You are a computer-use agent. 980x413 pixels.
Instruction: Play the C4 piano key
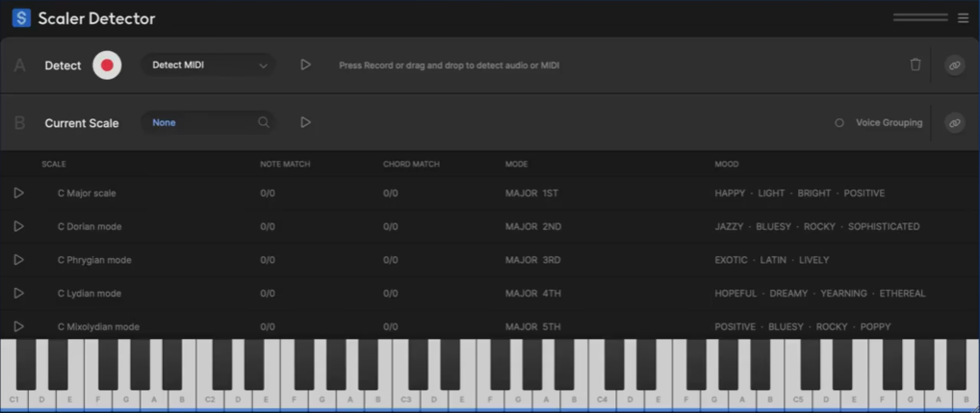[x=602, y=399]
